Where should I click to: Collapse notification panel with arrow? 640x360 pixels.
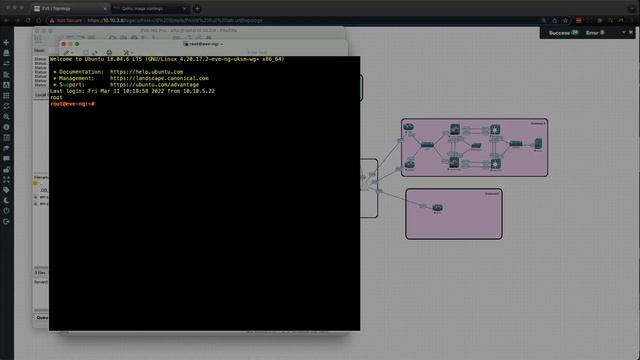624,32
